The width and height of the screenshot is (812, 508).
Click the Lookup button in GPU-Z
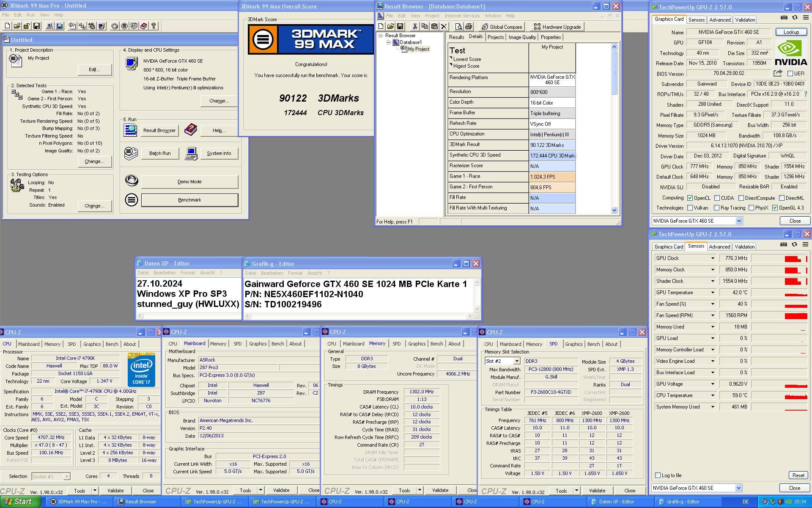[791, 32]
